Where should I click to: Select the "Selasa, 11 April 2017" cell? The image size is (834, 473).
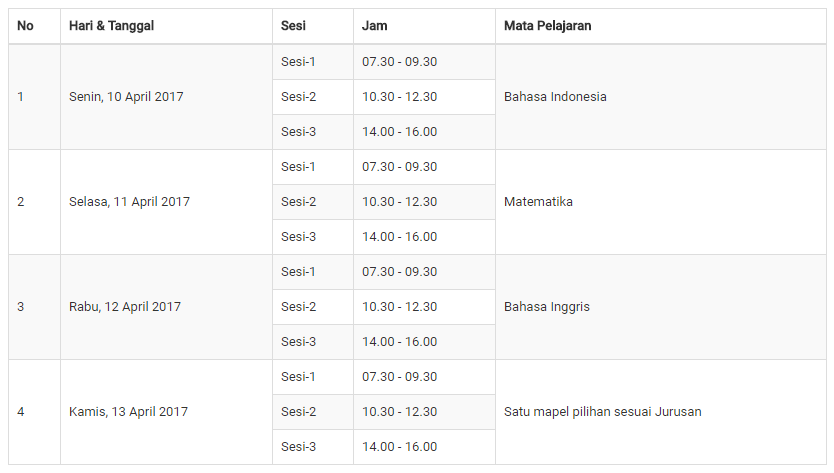coord(166,202)
